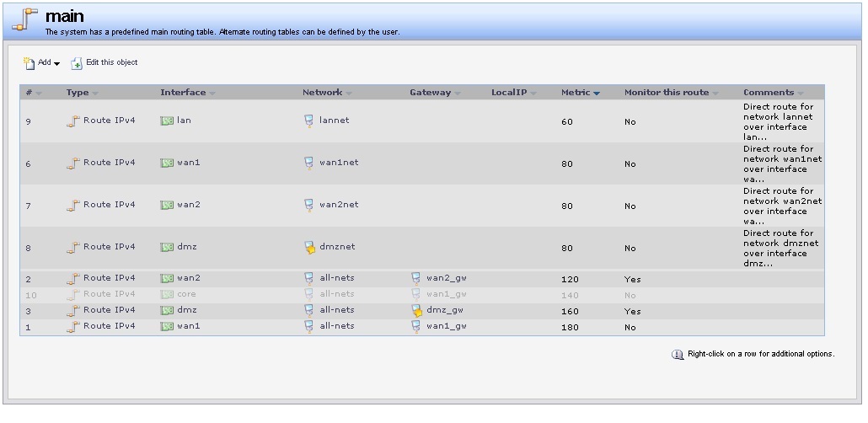The image size is (868, 423).
Task: Click the dmznet network icon
Action: click(310, 248)
